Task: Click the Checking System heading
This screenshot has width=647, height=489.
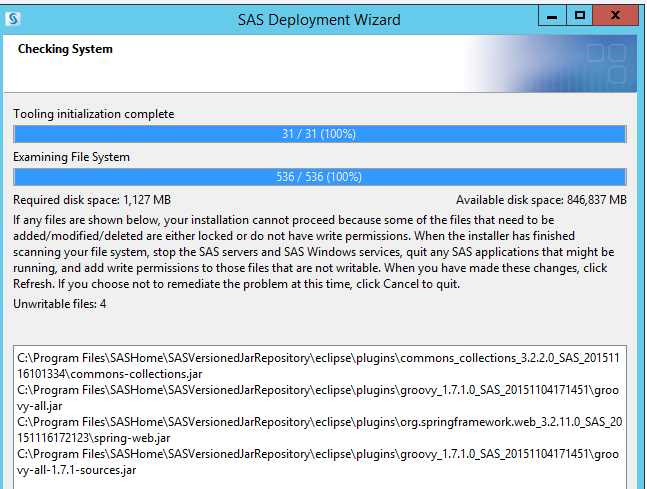Action: [x=66, y=49]
